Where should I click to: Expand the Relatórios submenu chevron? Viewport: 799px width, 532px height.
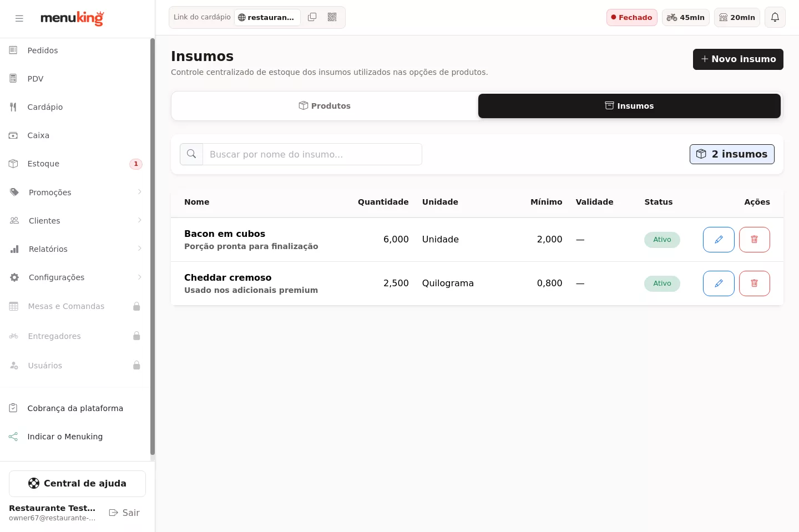pos(139,249)
